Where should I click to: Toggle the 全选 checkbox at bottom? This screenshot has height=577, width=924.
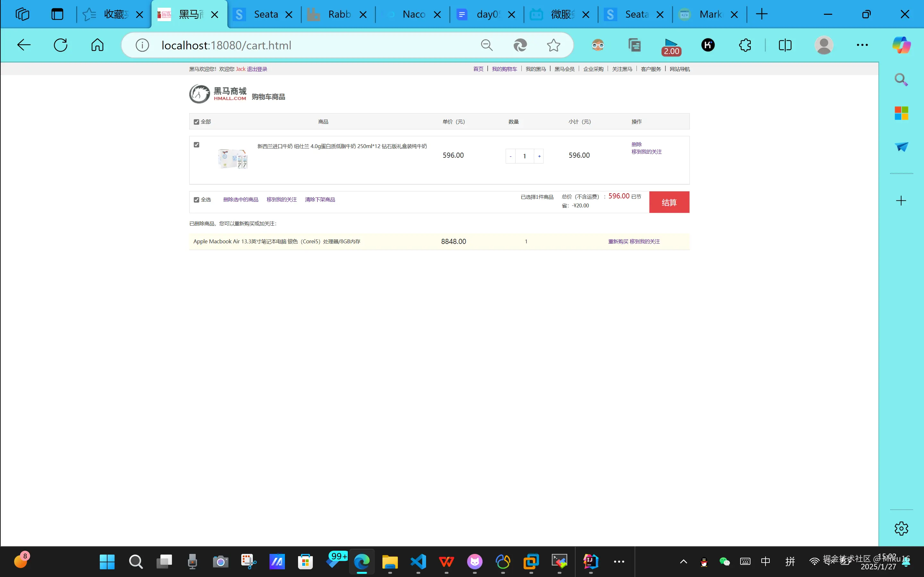pyautogui.click(x=196, y=200)
